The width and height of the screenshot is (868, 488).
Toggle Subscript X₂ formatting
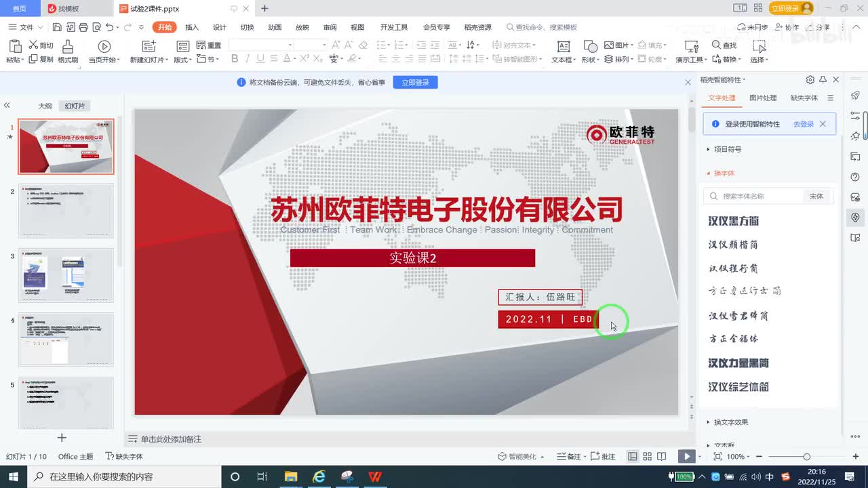pos(318,59)
